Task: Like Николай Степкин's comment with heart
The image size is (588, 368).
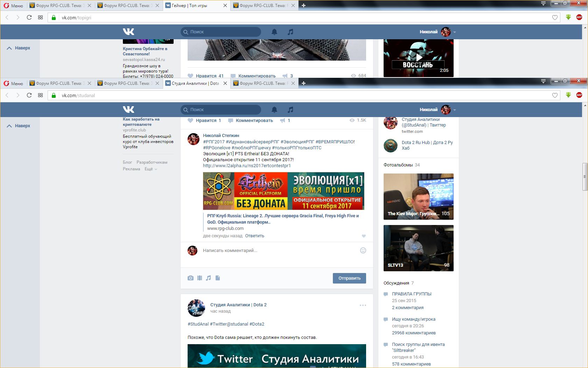Action: (x=364, y=236)
